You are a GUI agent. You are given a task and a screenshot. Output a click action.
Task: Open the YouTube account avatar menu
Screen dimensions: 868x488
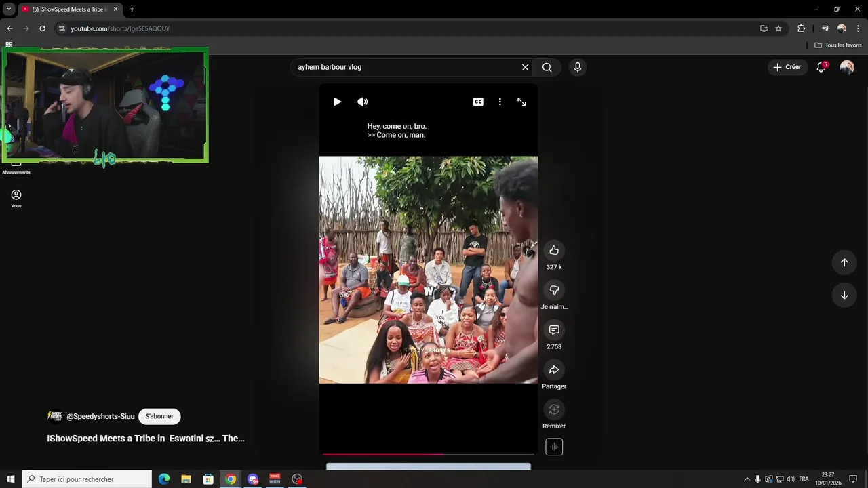coord(847,67)
